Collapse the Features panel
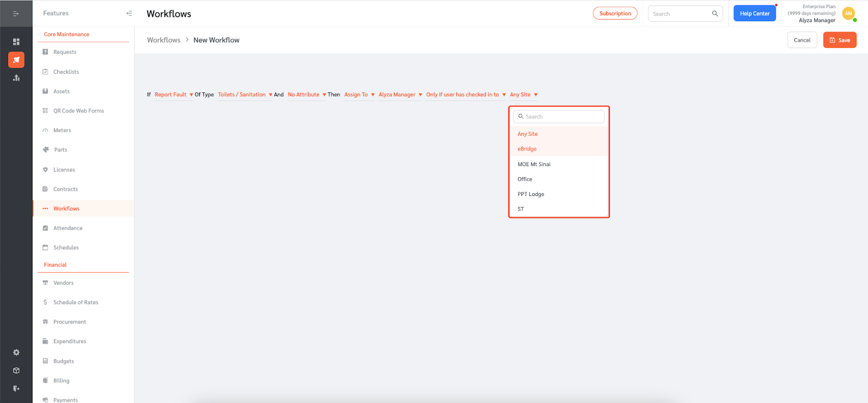Screen dimensions: 868x403 129,14
